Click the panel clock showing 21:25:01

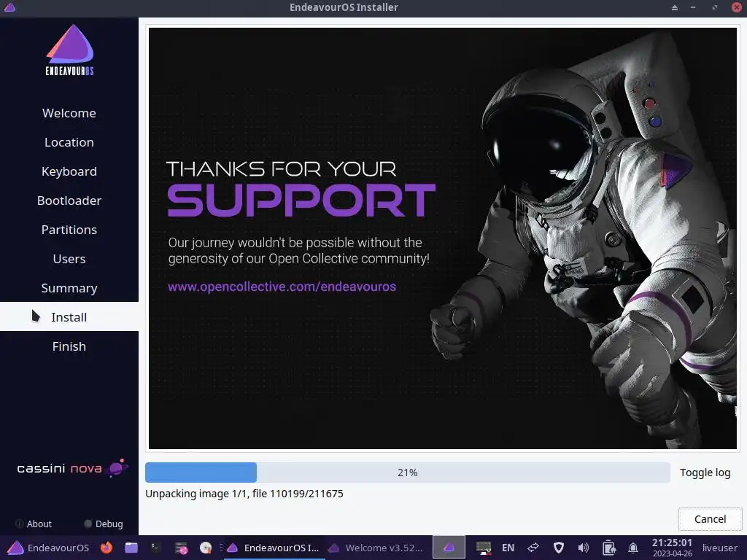click(672, 548)
